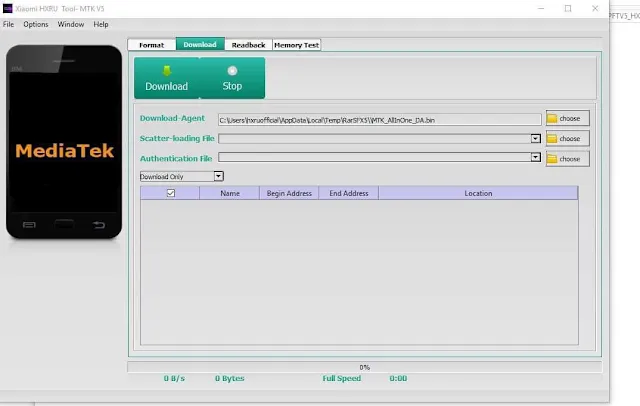Tap the menu key on the phone image

29,224
